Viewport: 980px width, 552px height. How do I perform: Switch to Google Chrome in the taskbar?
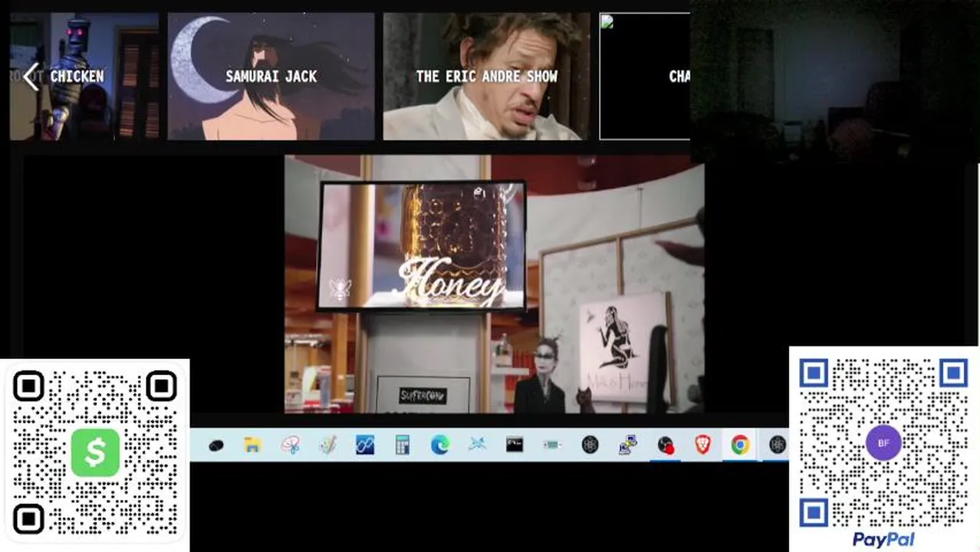coord(740,445)
